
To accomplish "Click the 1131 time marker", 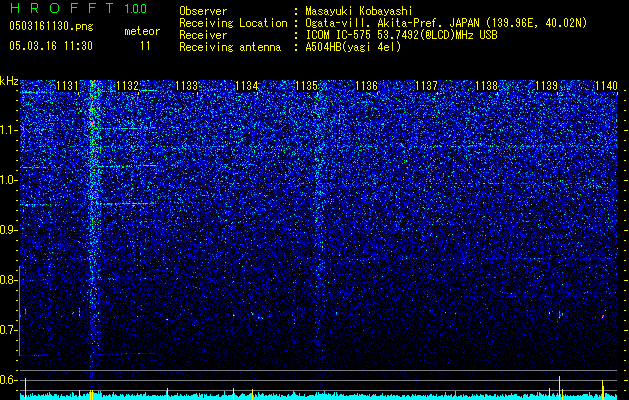I will coord(67,86).
